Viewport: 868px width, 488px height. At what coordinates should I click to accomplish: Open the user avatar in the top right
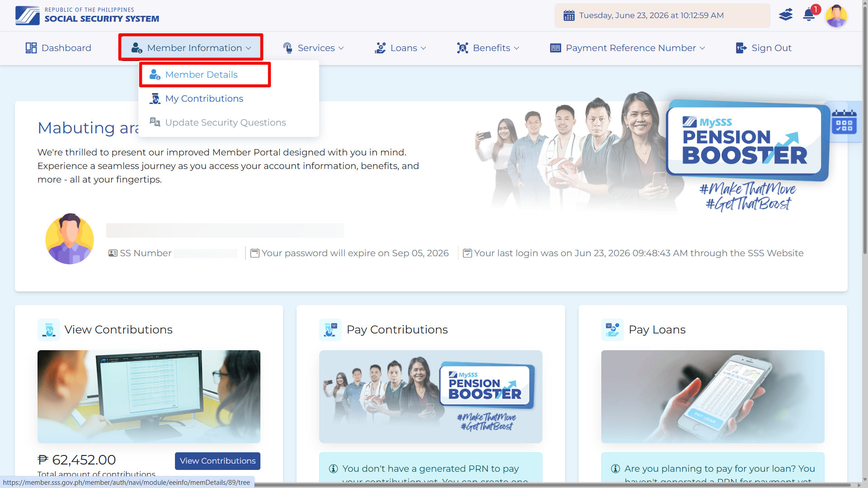836,16
